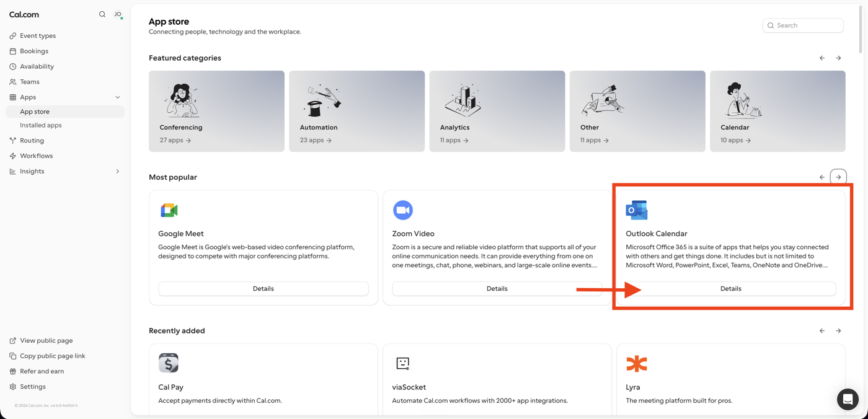
Task: Open Zoom Video Details button
Action: [x=497, y=289]
